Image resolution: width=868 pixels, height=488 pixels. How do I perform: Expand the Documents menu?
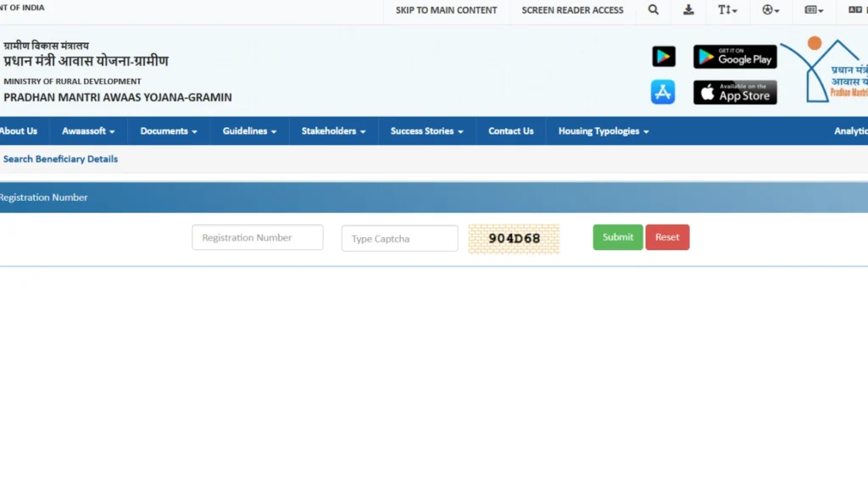[169, 131]
